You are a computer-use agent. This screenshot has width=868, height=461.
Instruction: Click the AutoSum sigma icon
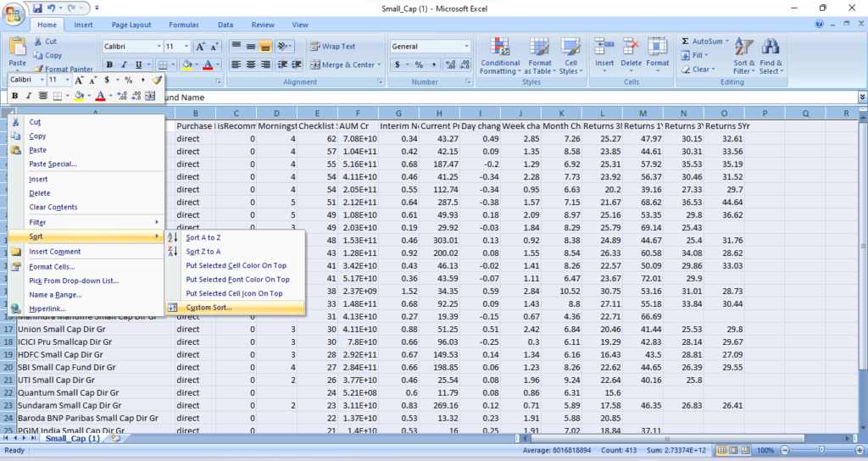685,42
